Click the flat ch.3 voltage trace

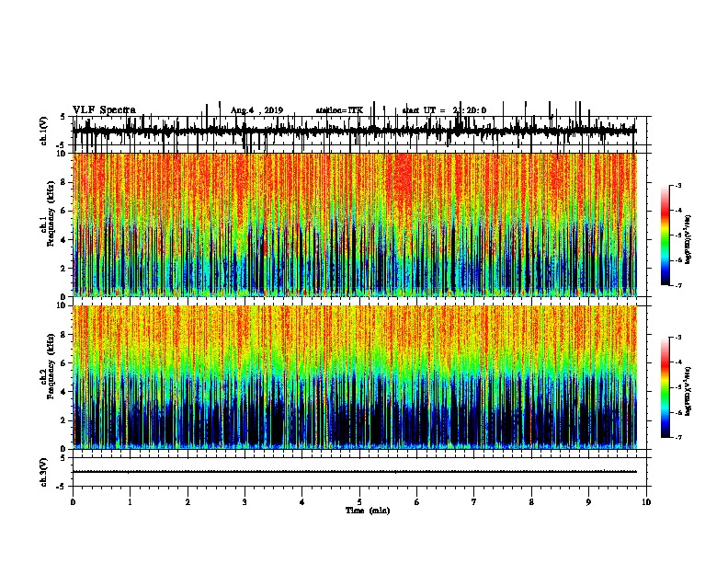point(354,472)
